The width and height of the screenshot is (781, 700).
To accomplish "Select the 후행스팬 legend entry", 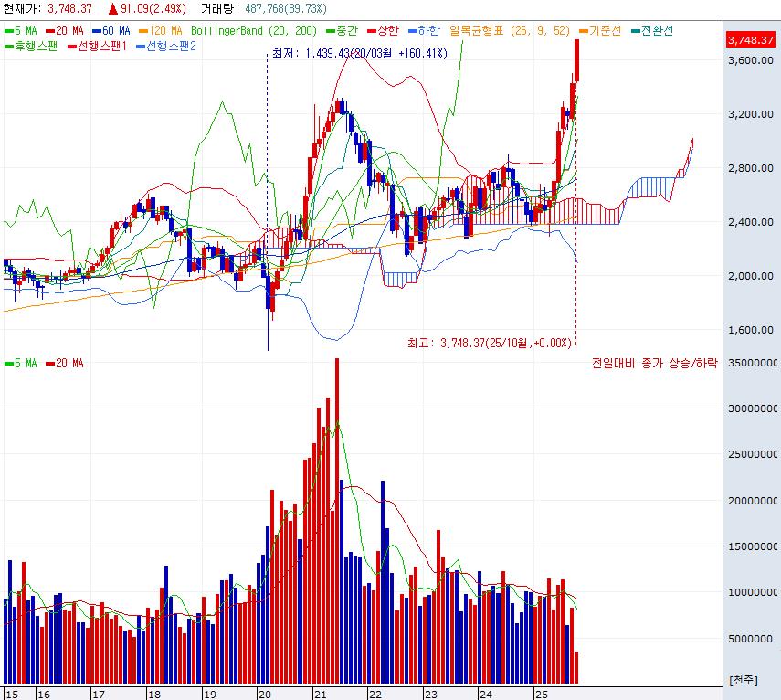I will pos(30,45).
